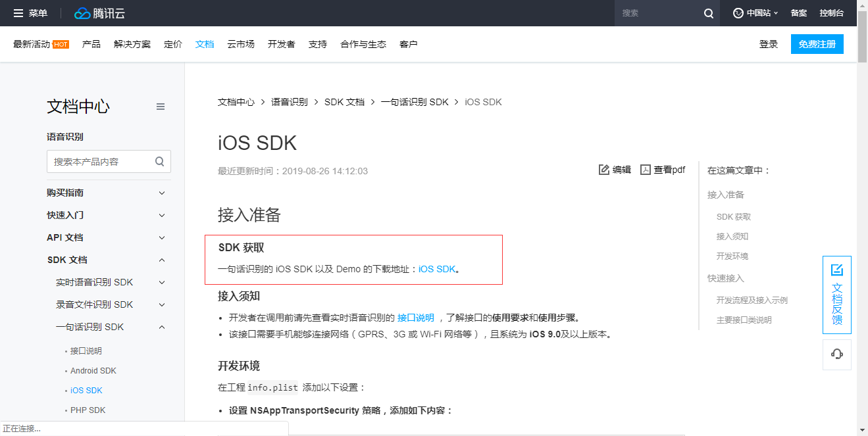The image size is (868, 436).
Task: Open the 接口说明 sidebar item
Action: pos(86,351)
